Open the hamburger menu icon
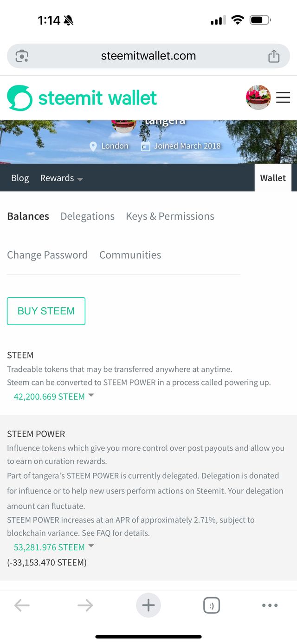Viewport: 297px width, 644px height. click(283, 98)
